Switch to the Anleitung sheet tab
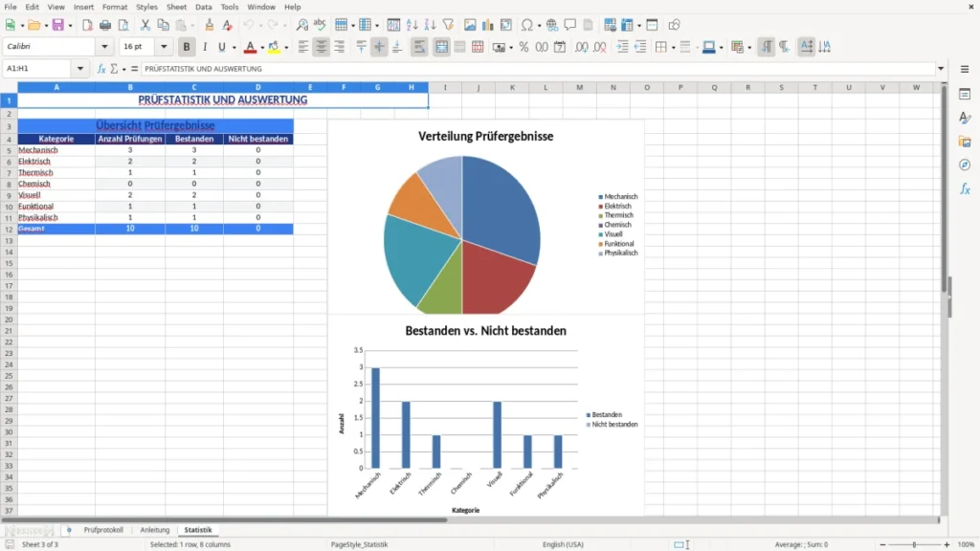The image size is (980, 551). pyautogui.click(x=154, y=530)
